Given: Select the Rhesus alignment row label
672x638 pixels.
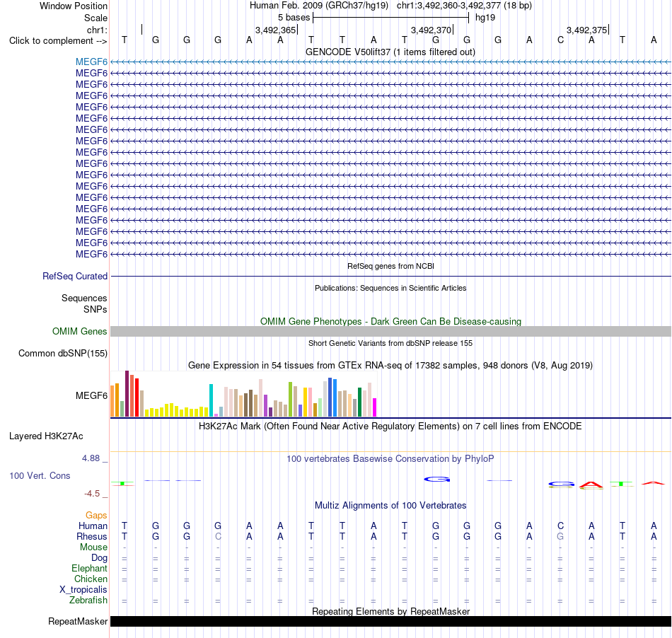Looking at the screenshot, I should click(x=92, y=536).
